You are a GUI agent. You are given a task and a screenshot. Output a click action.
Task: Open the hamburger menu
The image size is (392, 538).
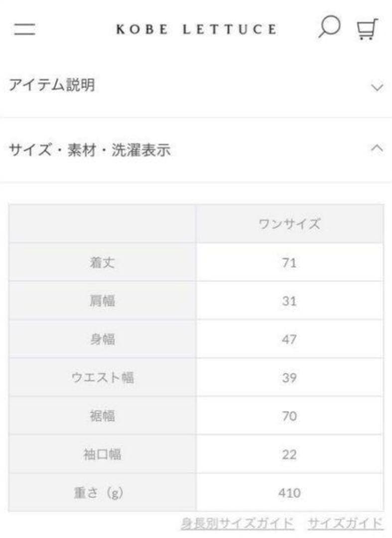point(24,29)
